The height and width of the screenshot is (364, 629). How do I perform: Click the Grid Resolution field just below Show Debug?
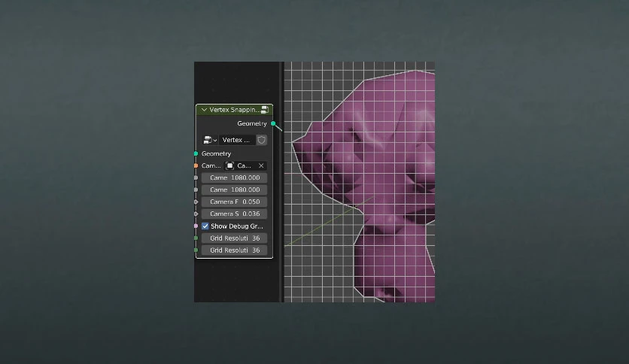pyautogui.click(x=234, y=238)
